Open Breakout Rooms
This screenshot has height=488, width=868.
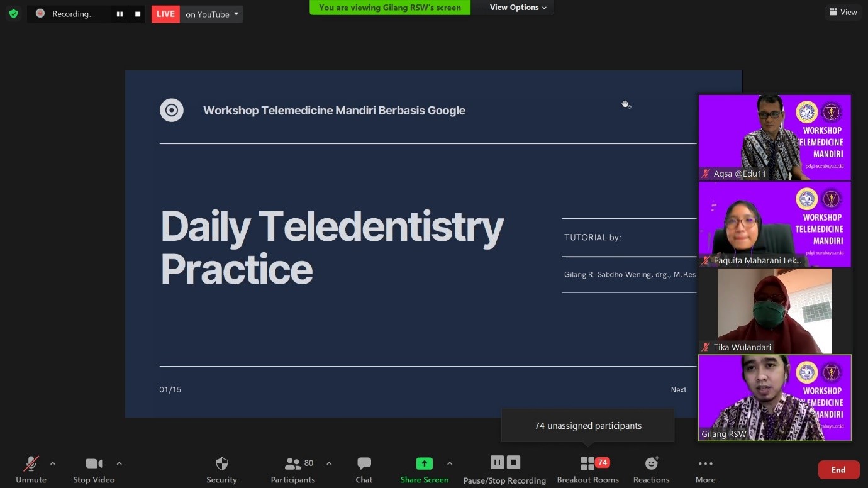tap(587, 469)
